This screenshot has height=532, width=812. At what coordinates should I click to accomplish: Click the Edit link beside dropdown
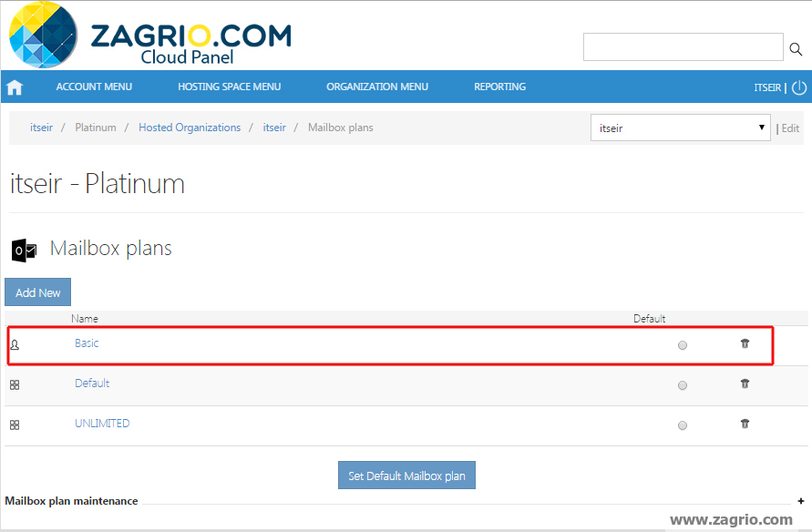790,128
